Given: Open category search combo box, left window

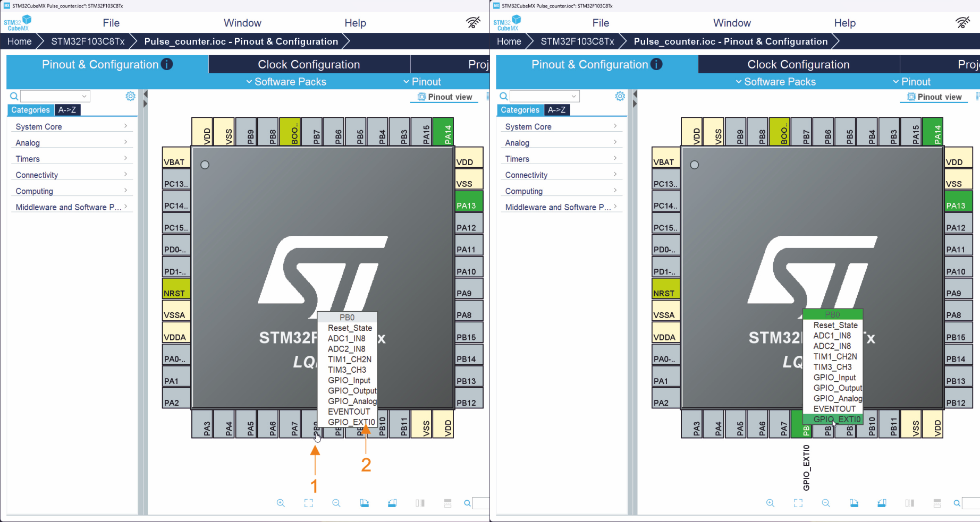Looking at the screenshot, I should tap(55, 96).
